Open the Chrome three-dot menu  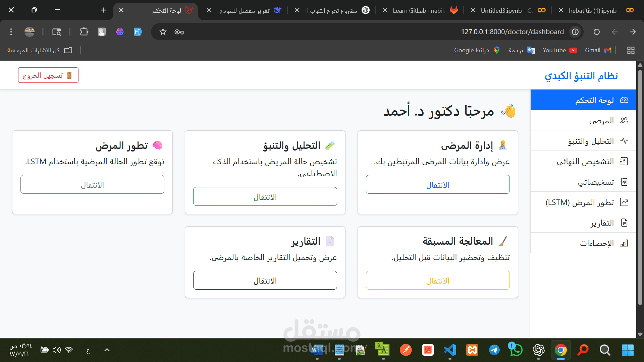(x=11, y=32)
